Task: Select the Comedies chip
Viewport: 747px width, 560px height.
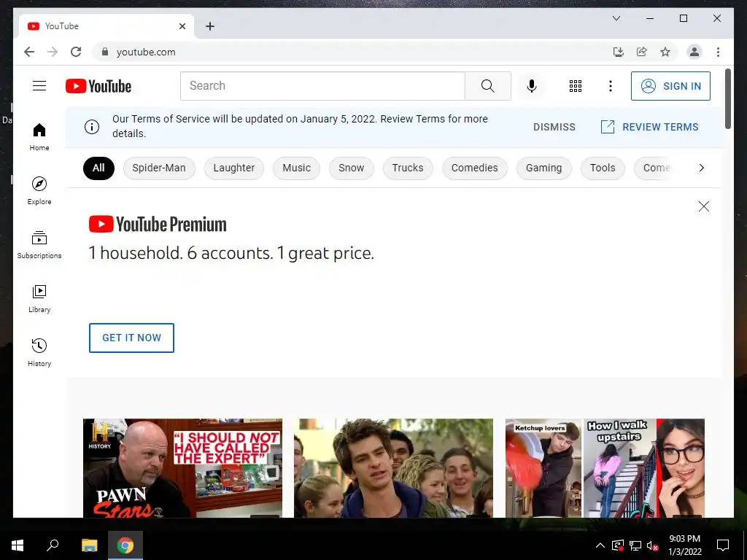Action: tap(474, 168)
